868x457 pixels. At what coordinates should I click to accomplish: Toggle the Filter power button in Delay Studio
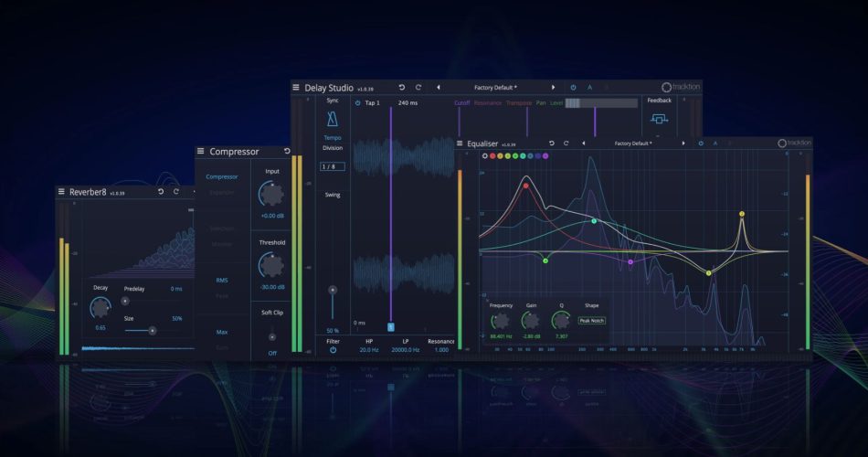click(x=333, y=350)
